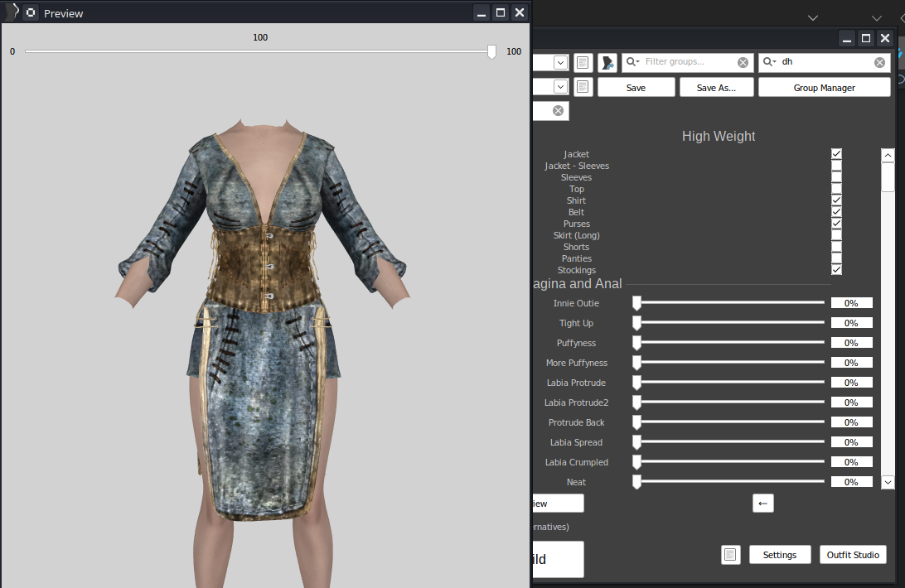Click the left arrow button below the sliders
This screenshot has height=588, width=905.
point(762,503)
